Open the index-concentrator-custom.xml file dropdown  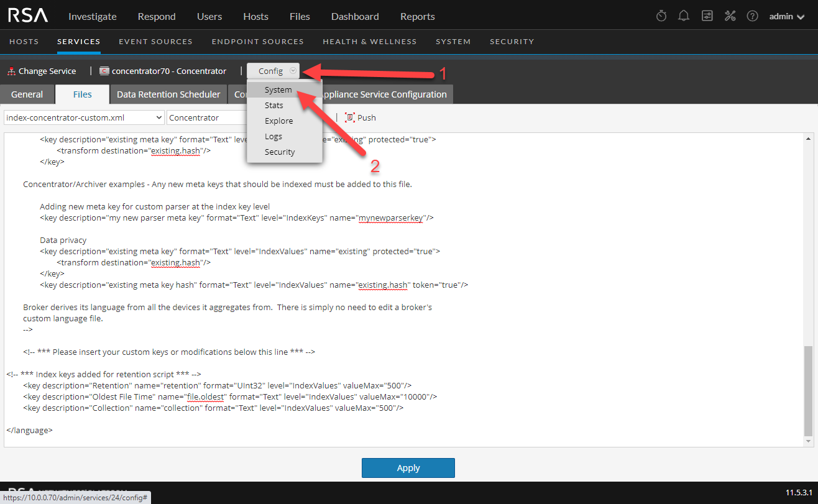(x=84, y=117)
